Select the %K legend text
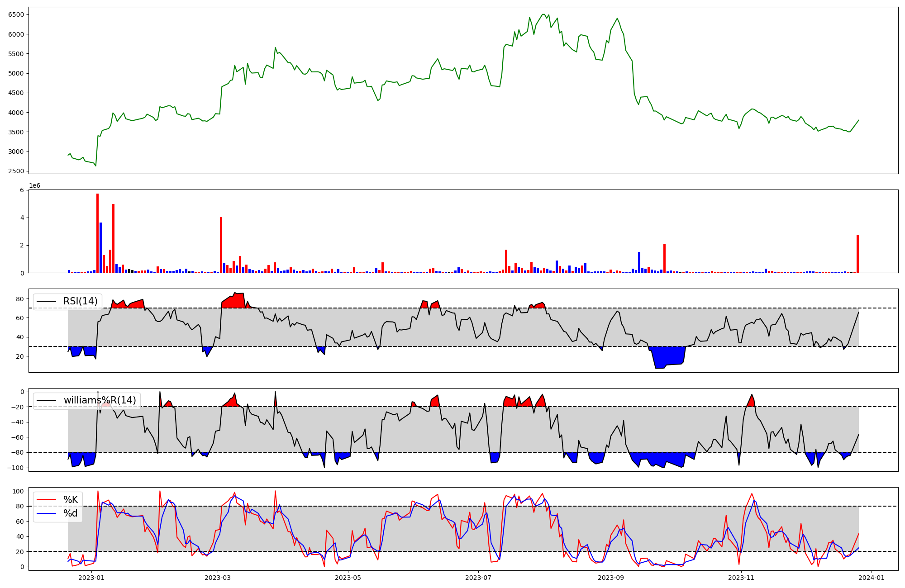This screenshot has height=588, width=905. (71, 500)
